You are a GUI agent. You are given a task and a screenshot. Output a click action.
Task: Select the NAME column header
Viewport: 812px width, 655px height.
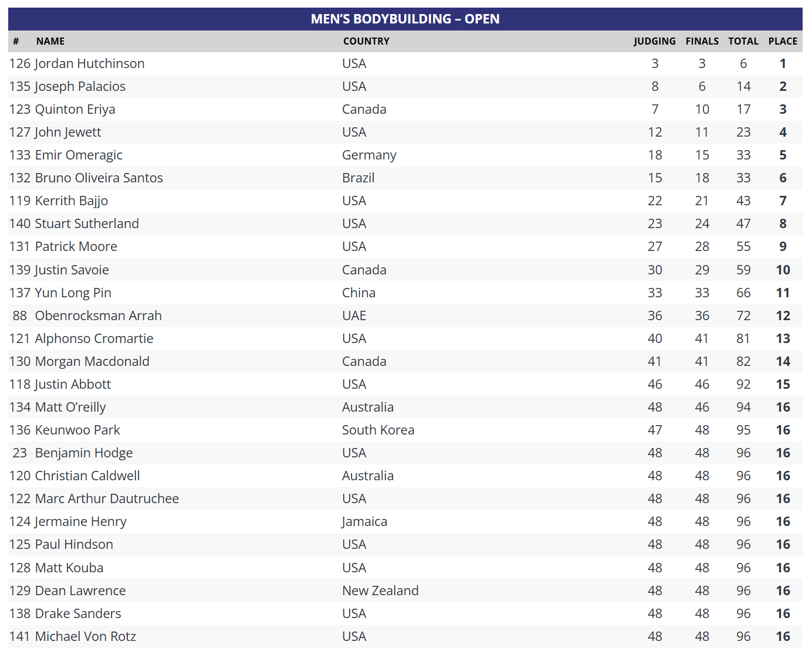[50, 41]
